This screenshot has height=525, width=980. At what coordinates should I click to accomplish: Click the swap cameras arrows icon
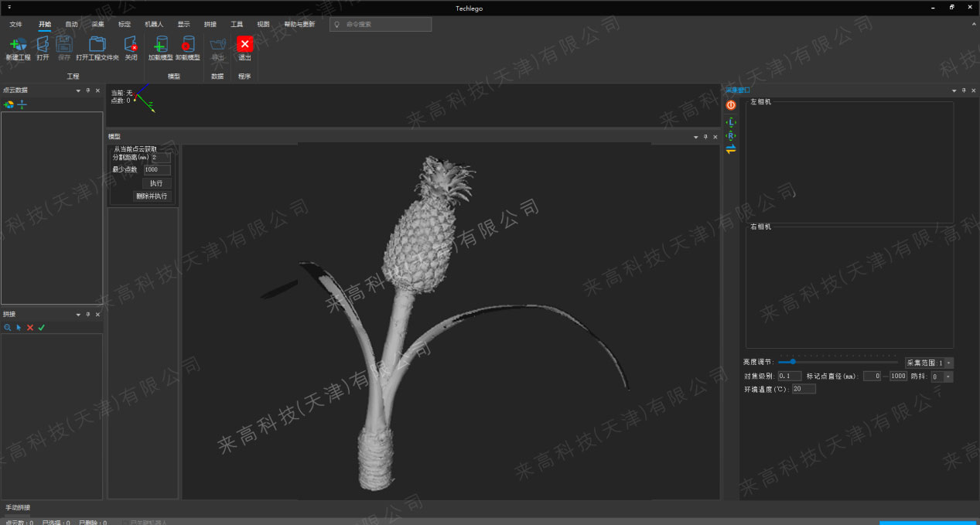pyautogui.click(x=731, y=149)
